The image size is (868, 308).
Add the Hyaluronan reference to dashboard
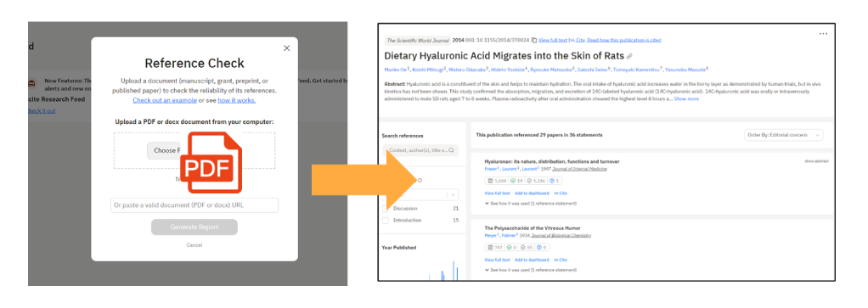click(532, 193)
